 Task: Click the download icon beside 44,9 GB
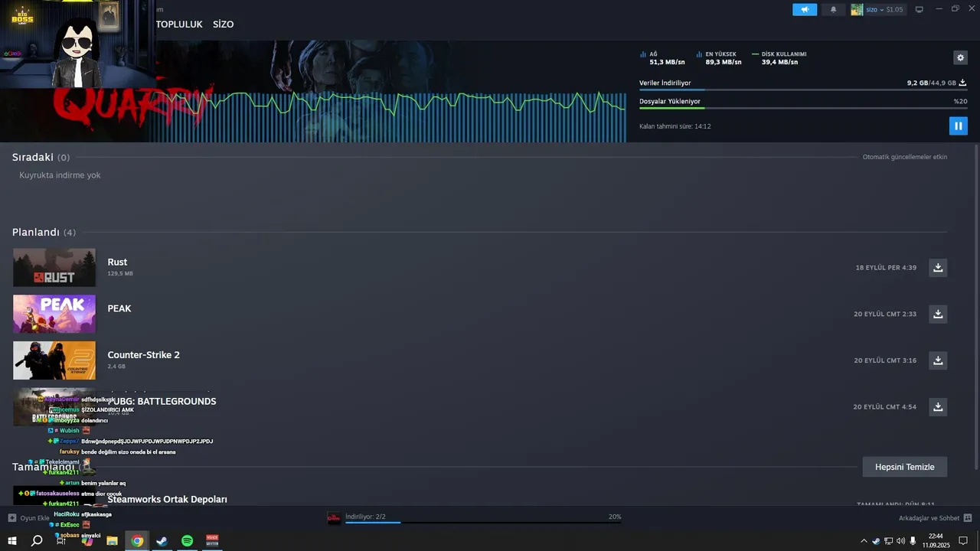click(x=962, y=83)
